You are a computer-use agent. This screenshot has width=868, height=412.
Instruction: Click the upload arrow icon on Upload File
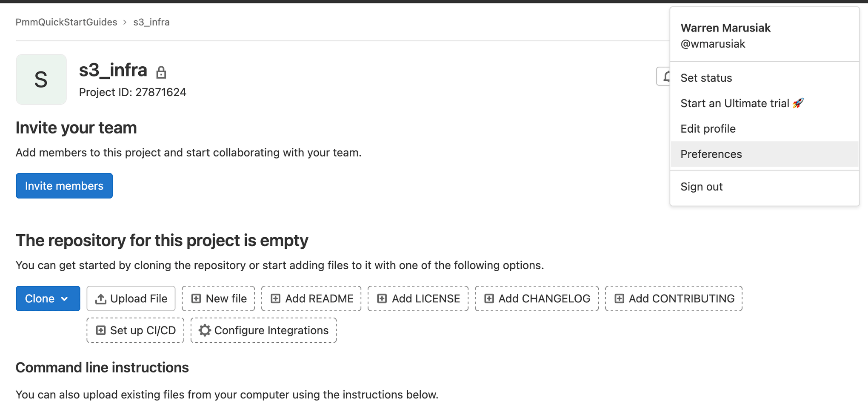(x=100, y=298)
